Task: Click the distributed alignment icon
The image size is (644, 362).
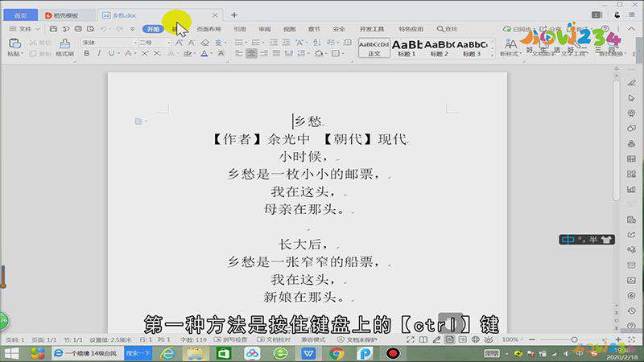Action: pyautogui.click(x=289, y=53)
